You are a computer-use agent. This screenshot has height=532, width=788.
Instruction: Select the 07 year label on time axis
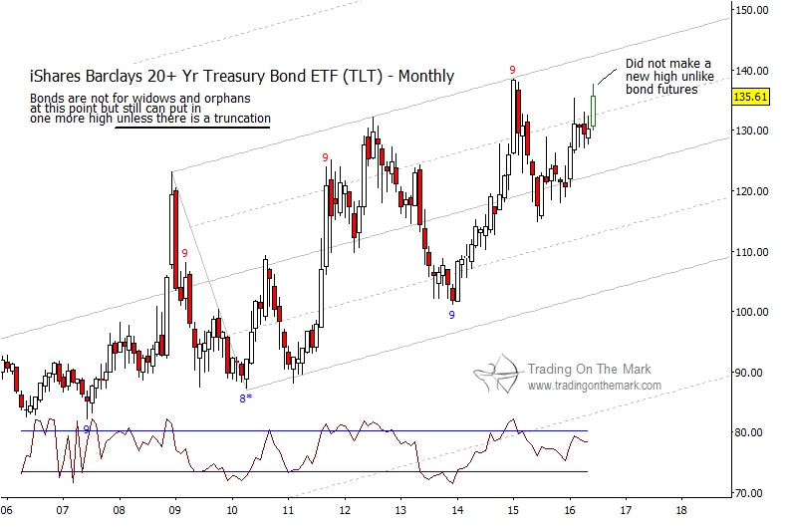(63, 510)
